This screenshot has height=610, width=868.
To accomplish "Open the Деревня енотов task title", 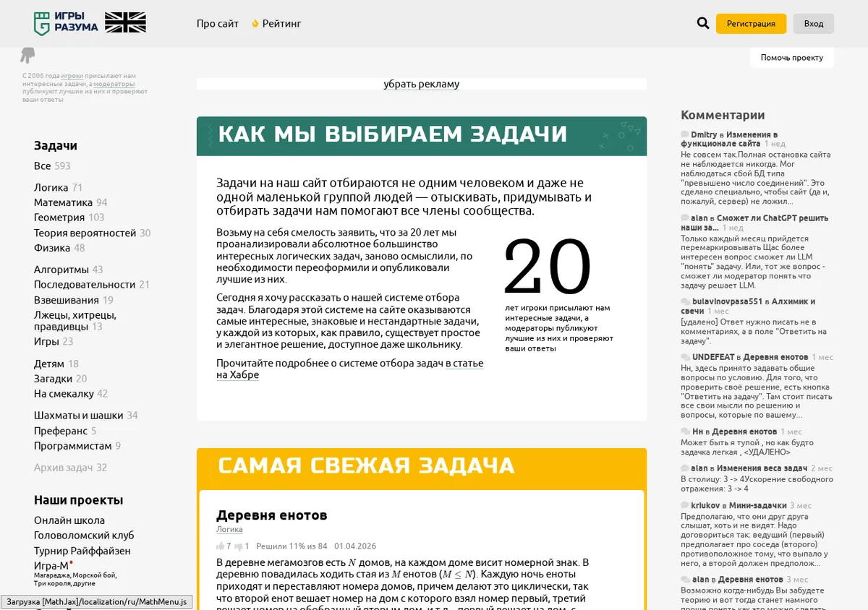I will (x=272, y=515).
